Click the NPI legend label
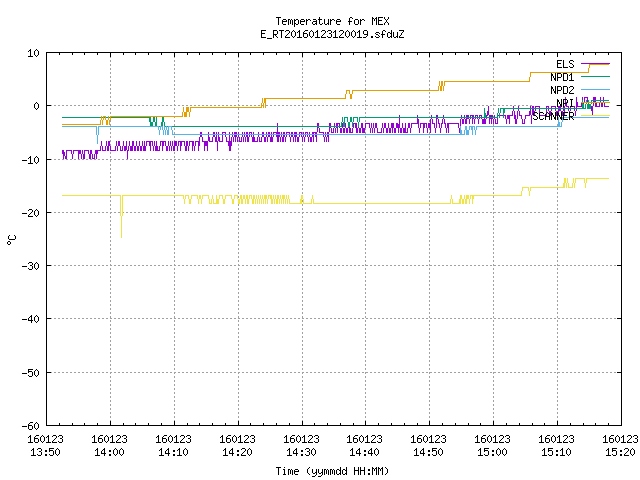640x480 pixels. coord(565,103)
